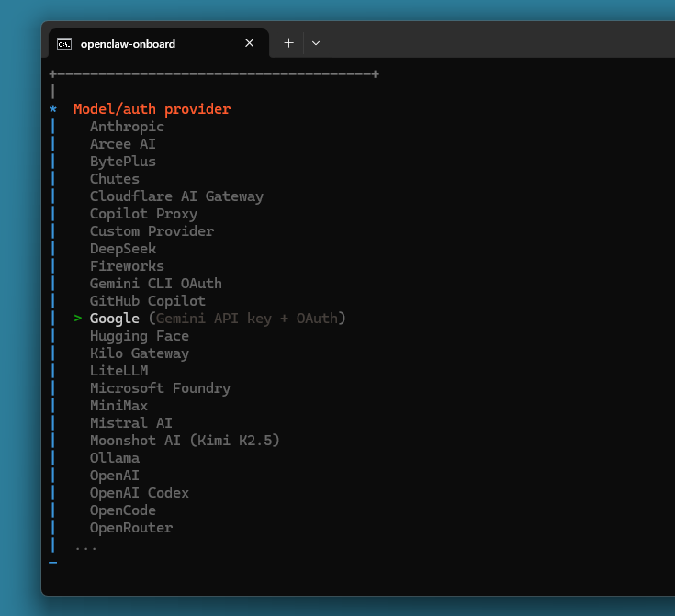Select Chutes in the provider list

pos(115,179)
